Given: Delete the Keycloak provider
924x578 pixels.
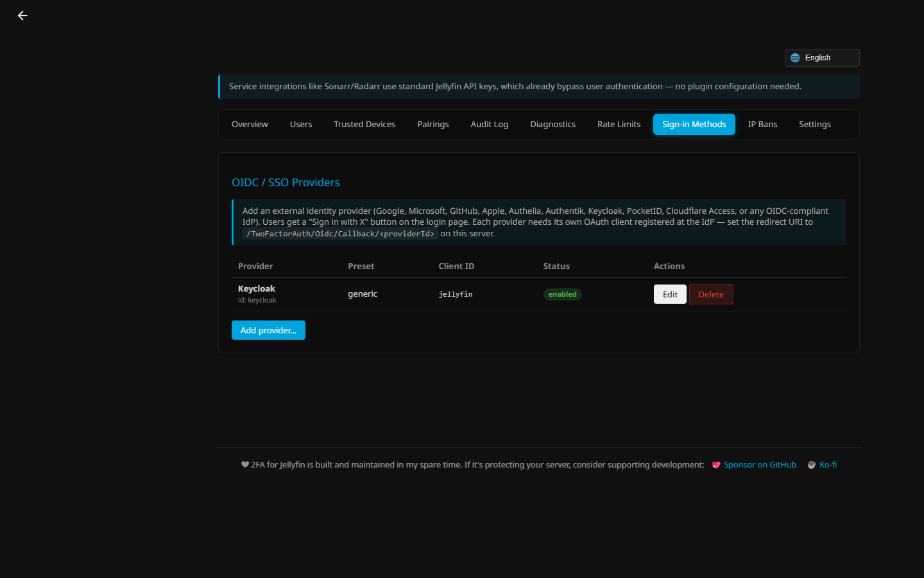Looking at the screenshot, I should pos(711,294).
